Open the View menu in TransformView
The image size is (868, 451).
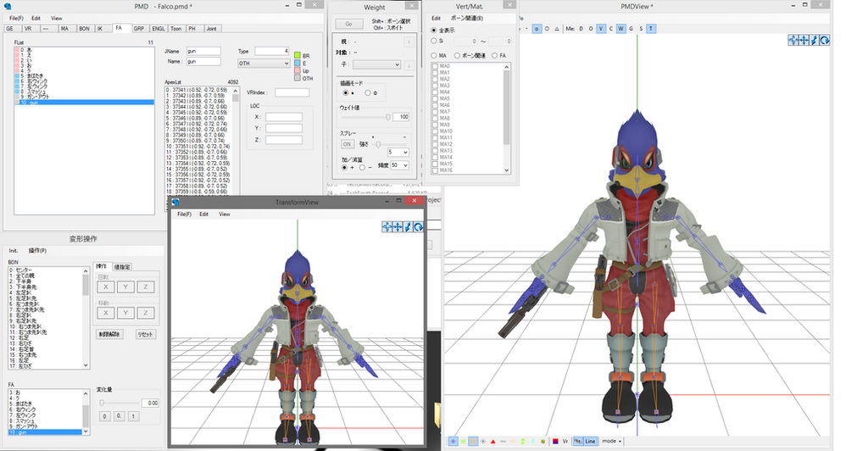(224, 214)
